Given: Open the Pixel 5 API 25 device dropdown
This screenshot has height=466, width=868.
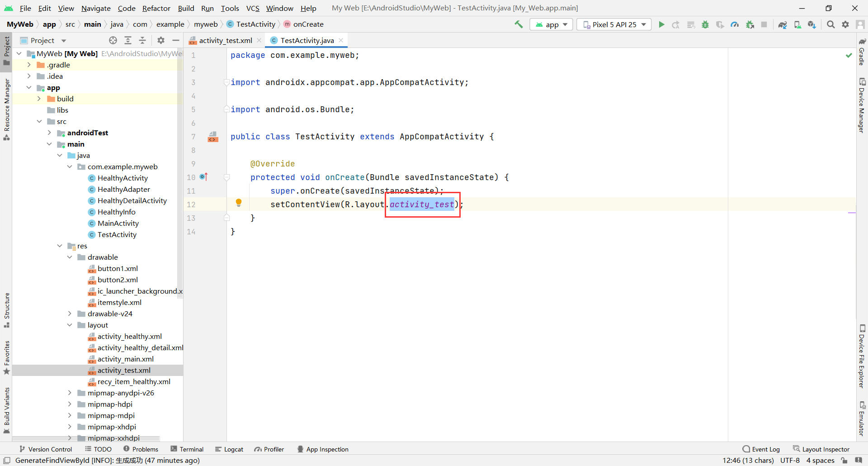Looking at the screenshot, I should (614, 24).
